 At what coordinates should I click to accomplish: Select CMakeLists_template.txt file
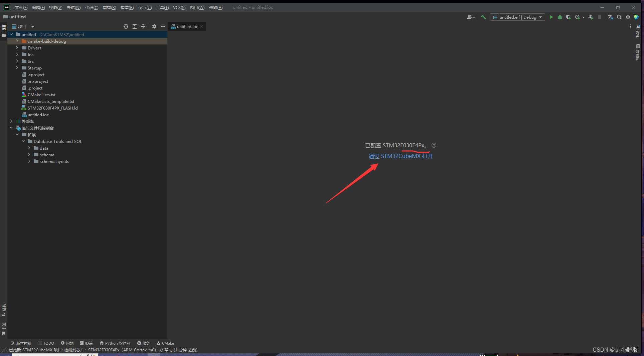51,101
